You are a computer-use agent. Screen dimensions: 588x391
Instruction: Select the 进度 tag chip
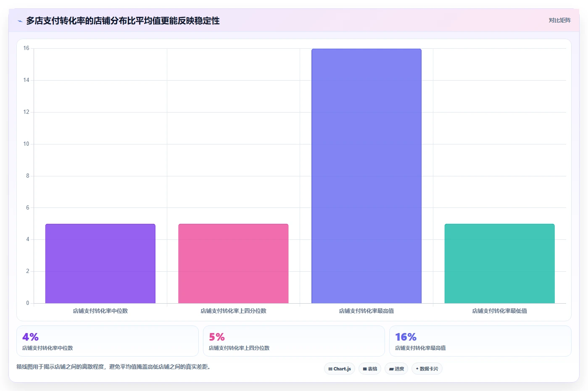(396, 369)
